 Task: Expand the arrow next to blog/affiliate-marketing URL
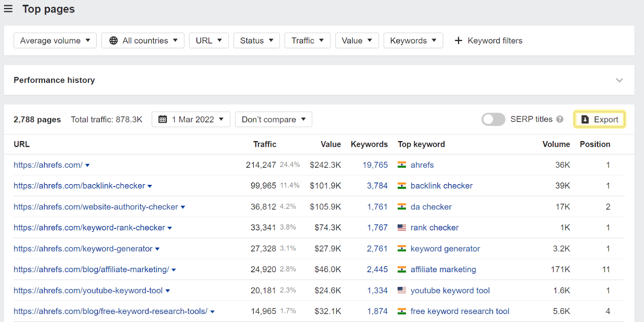[174, 270]
